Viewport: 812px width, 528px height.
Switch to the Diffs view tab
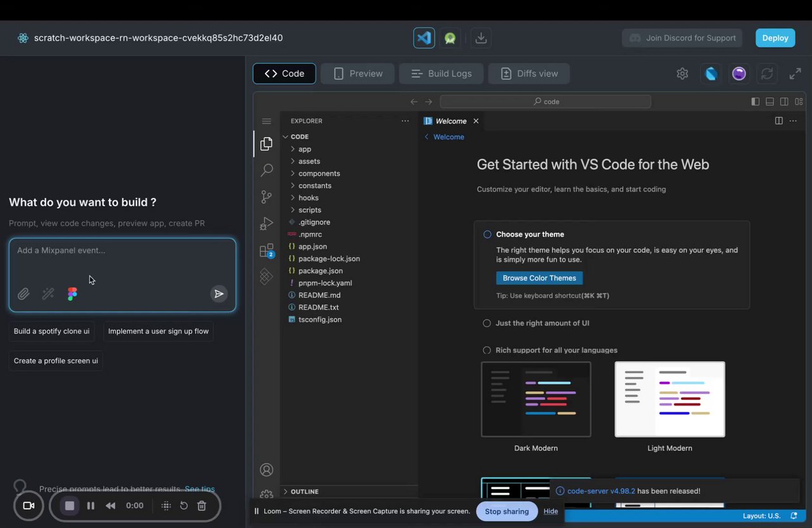(528, 74)
